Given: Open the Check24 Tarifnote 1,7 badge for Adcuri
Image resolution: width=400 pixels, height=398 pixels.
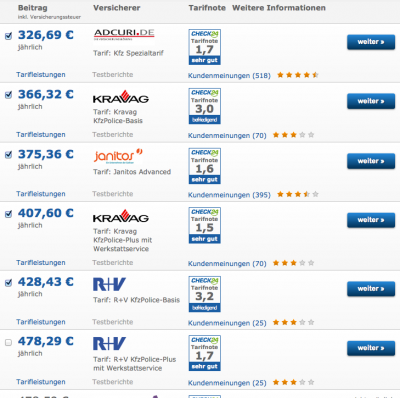Looking at the screenshot, I should [205, 47].
